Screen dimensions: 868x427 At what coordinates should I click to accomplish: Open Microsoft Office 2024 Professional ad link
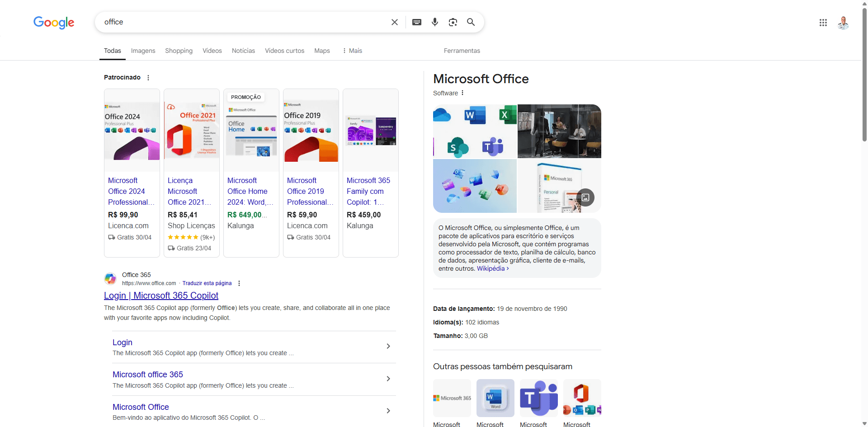[131, 191]
